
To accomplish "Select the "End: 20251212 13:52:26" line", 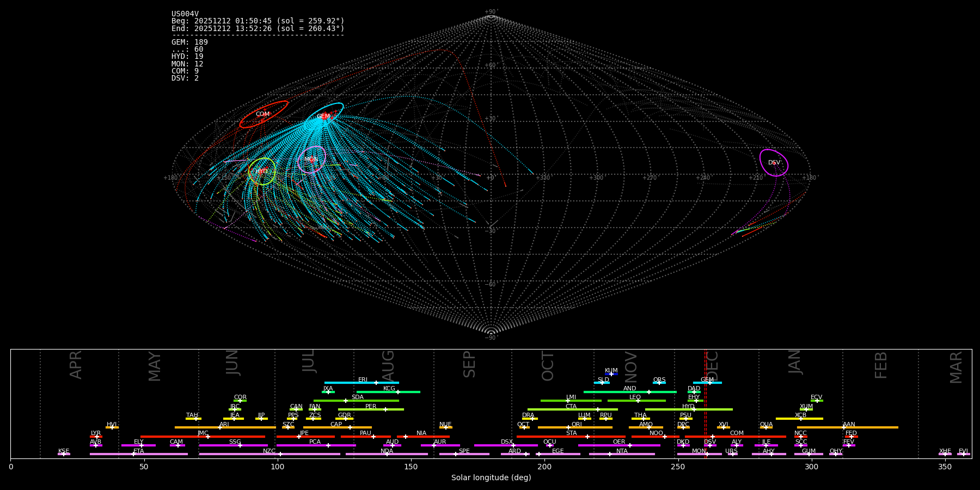I will click(258, 28).
